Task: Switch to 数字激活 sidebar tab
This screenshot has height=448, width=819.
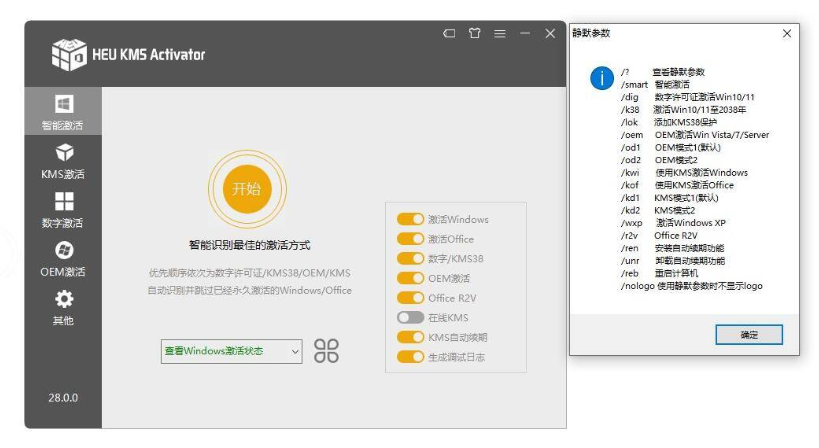Action: pyautogui.click(x=63, y=209)
